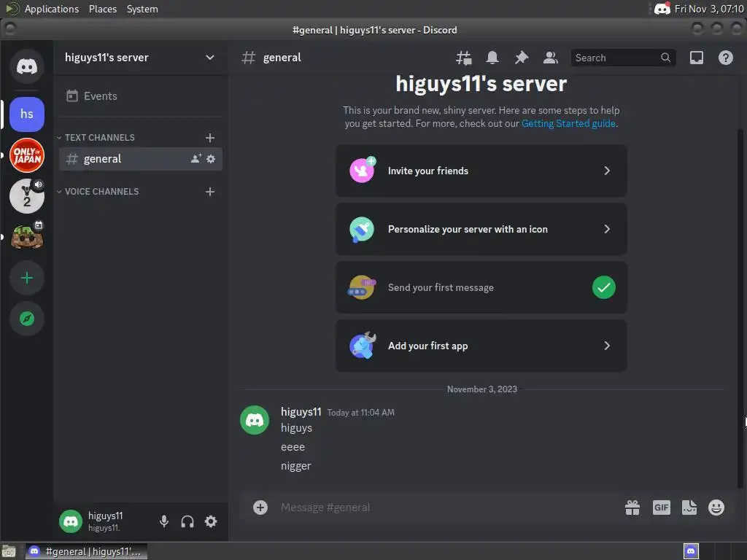Click higuys11 message author name

[x=301, y=412]
